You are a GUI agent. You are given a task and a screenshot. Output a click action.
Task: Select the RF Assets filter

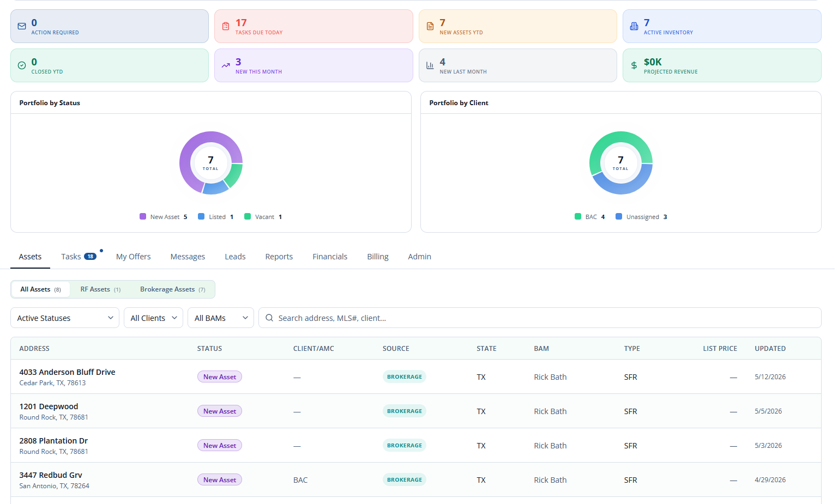point(100,289)
